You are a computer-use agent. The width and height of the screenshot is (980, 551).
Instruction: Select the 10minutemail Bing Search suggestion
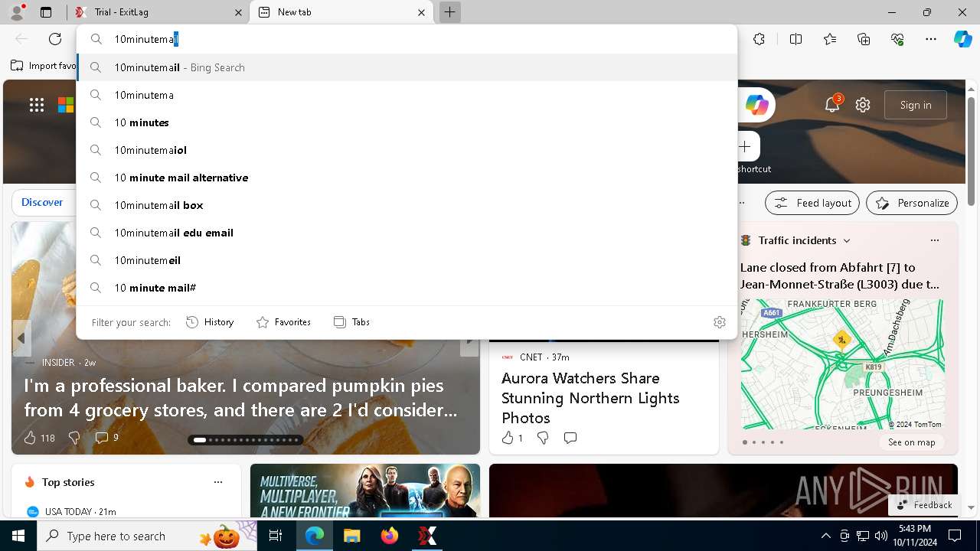pos(407,67)
